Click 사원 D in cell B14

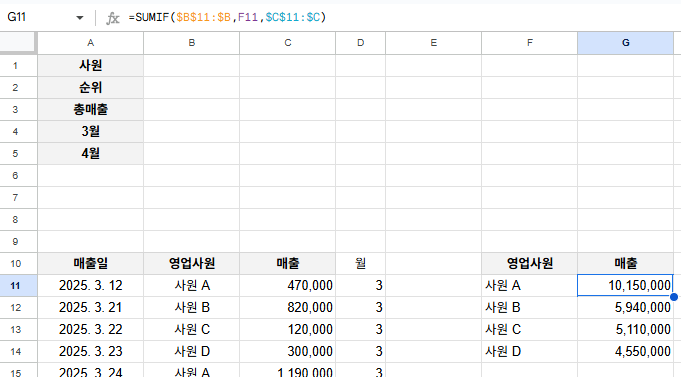pos(192,351)
